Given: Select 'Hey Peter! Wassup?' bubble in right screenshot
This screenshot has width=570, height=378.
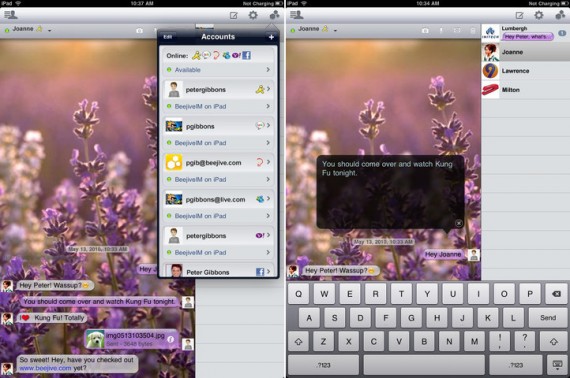Looking at the screenshot, I should click(x=340, y=270).
